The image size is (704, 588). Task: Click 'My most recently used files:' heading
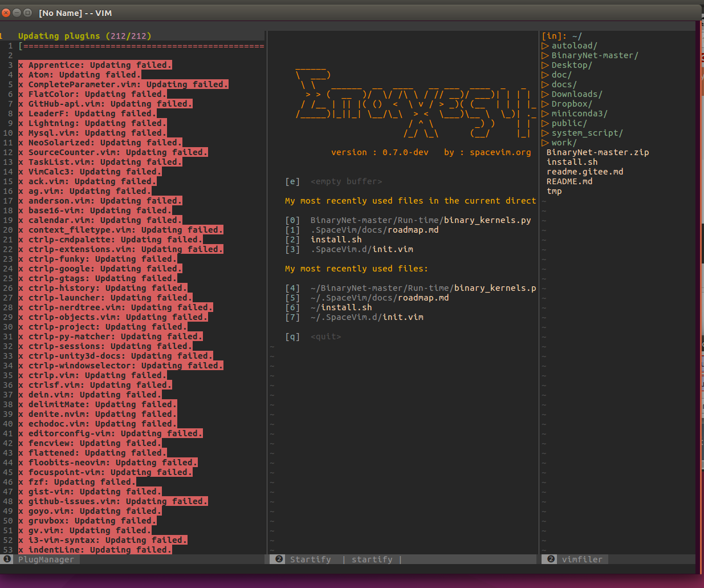coord(356,269)
